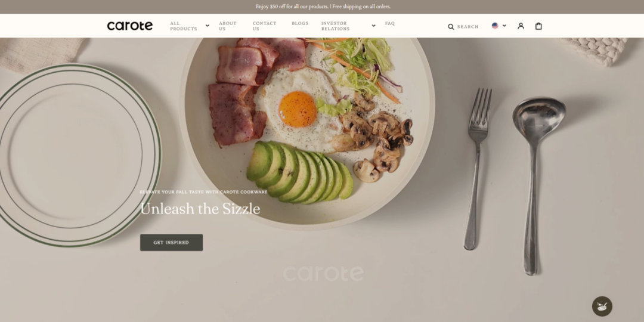Open the All Products menu label
The width and height of the screenshot is (644, 322).
184,26
